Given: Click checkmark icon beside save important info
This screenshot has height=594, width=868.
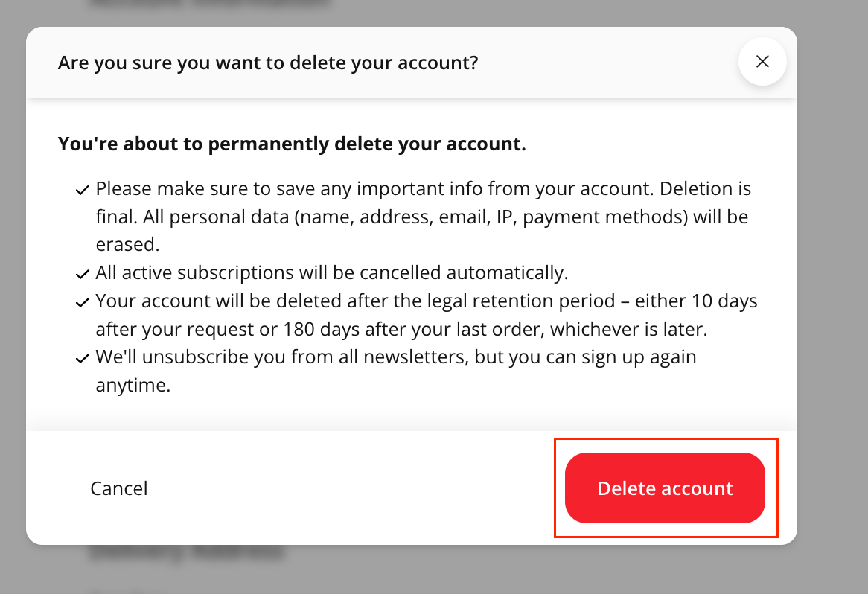Looking at the screenshot, I should (83, 191).
